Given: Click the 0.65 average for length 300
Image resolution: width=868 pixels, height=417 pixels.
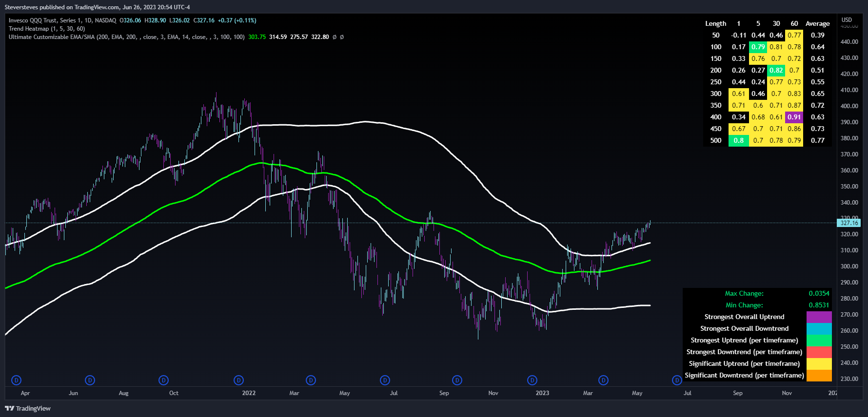Looking at the screenshot, I should point(818,94).
